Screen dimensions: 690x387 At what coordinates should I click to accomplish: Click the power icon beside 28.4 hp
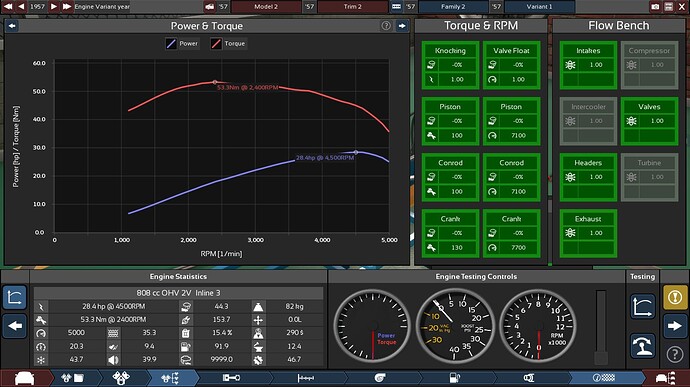[41, 306]
